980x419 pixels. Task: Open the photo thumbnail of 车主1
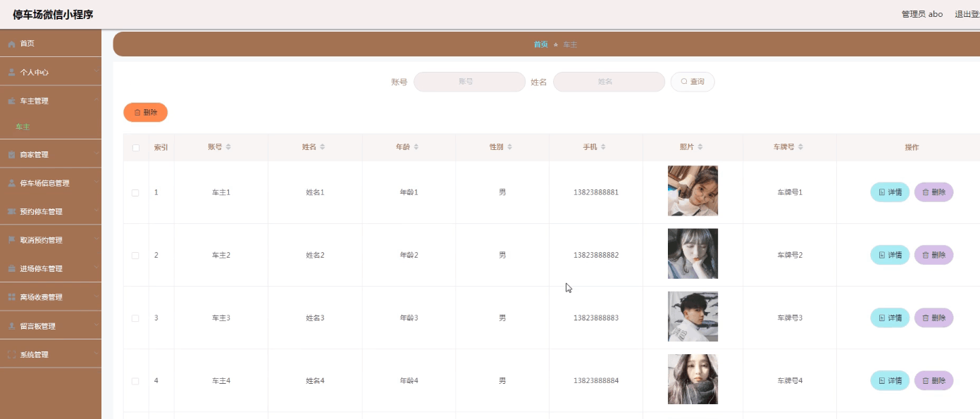pos(693,191)
